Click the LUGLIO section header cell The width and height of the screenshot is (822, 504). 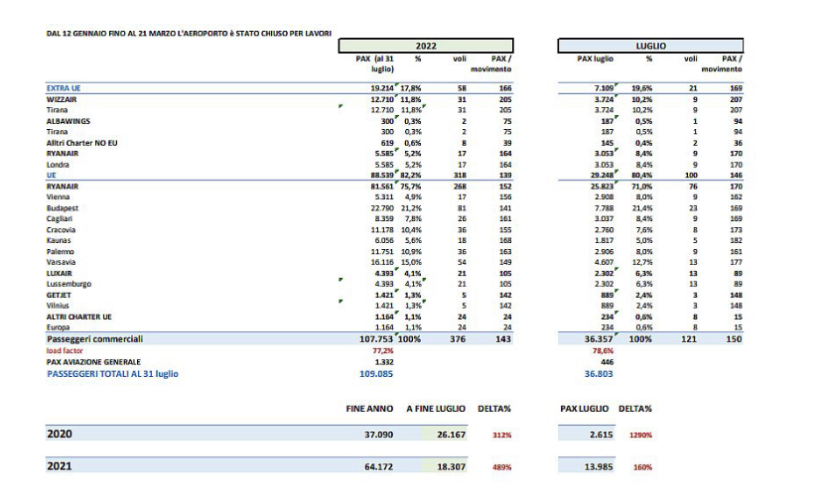pyautogui.click(x=650, y=46)
